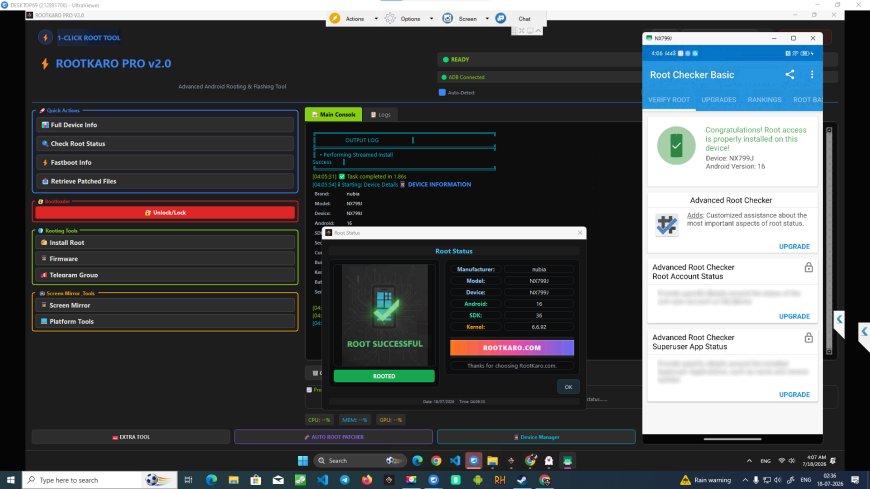Screen dimensions: 870x489
Task: Click the Rain warning weather alert
Action: click(706, 480)
